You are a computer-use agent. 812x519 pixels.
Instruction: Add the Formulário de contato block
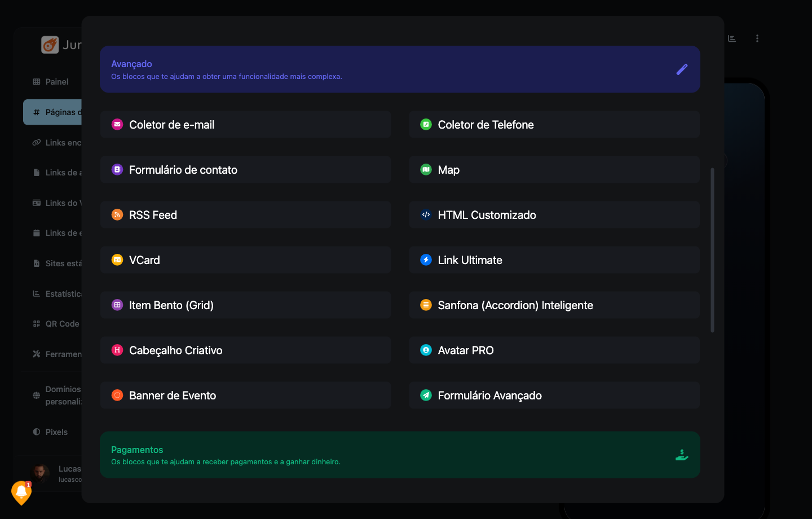245,170
